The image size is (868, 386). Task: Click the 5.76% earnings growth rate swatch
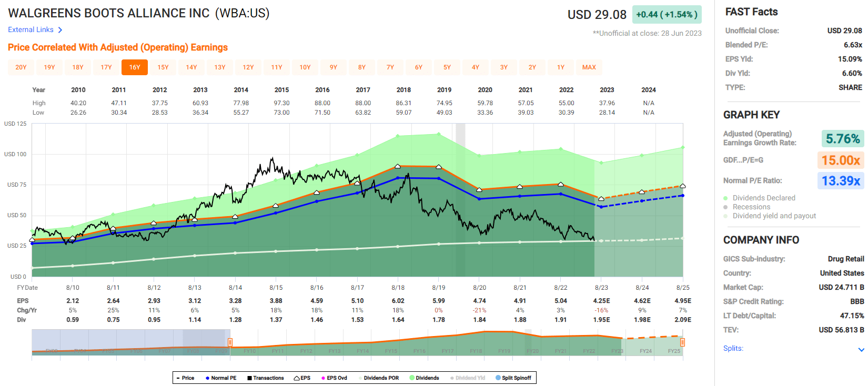pyautogui.click(x=843, y=139)
